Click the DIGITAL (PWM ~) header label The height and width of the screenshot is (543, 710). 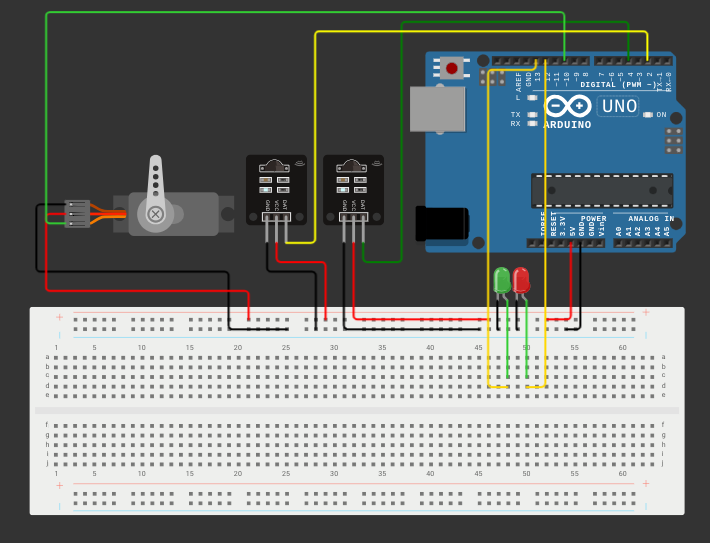pyautogui.click(x=618, y=85)
